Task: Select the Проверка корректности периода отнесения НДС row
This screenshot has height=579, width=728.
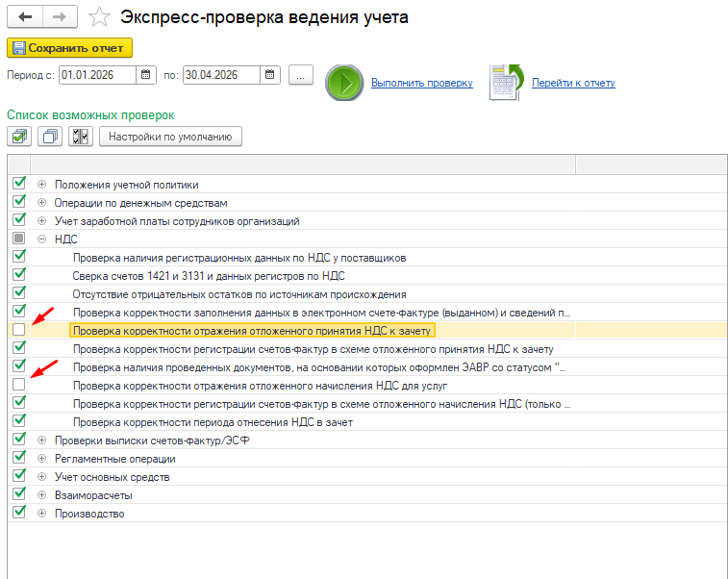Action: (x=213, y=421)
